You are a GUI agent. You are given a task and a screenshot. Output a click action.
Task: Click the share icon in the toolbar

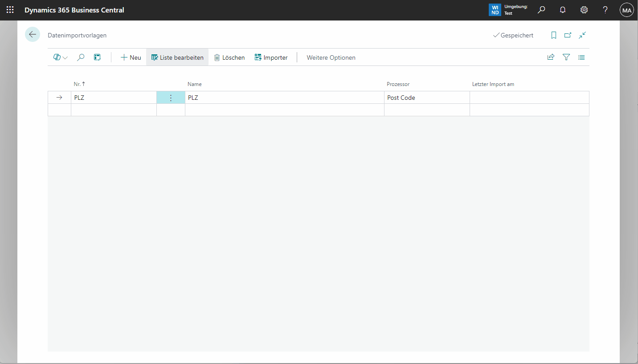click(x=551, y=57)
